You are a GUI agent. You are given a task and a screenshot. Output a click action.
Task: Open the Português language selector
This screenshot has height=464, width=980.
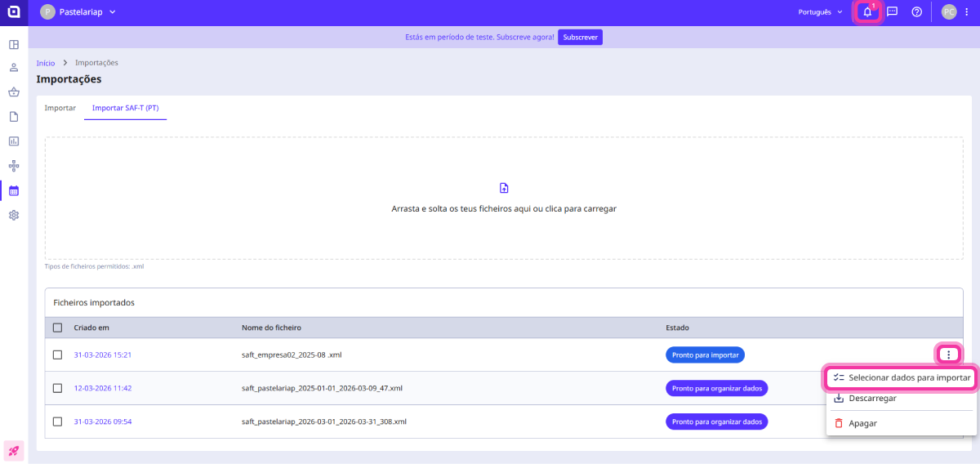[820, 12]
